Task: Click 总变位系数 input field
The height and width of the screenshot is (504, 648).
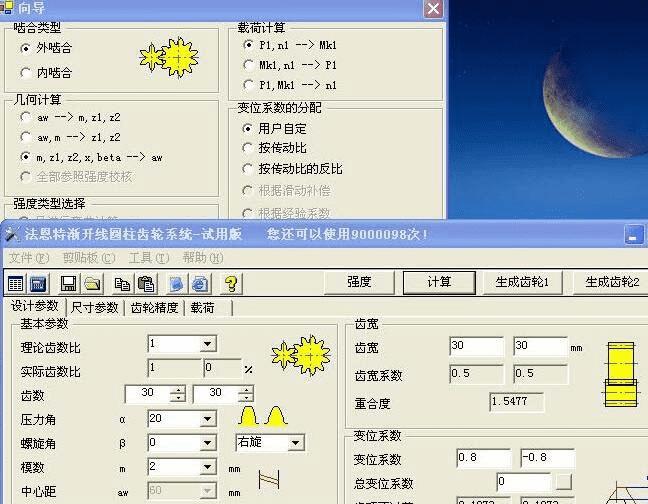Action: click(x=524, y=482)
